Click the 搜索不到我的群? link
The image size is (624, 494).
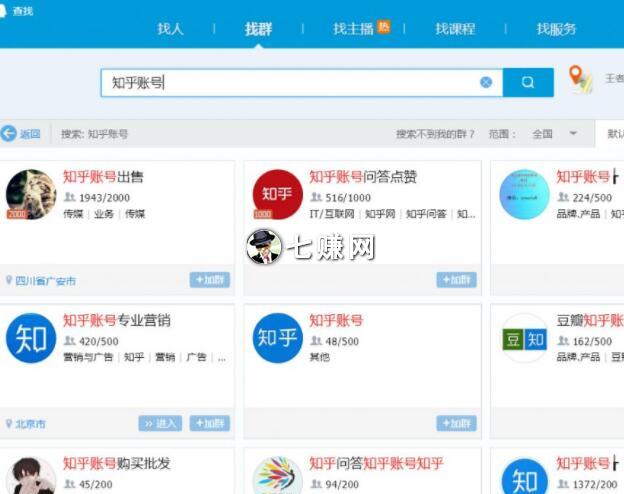(x=435, y=134)
